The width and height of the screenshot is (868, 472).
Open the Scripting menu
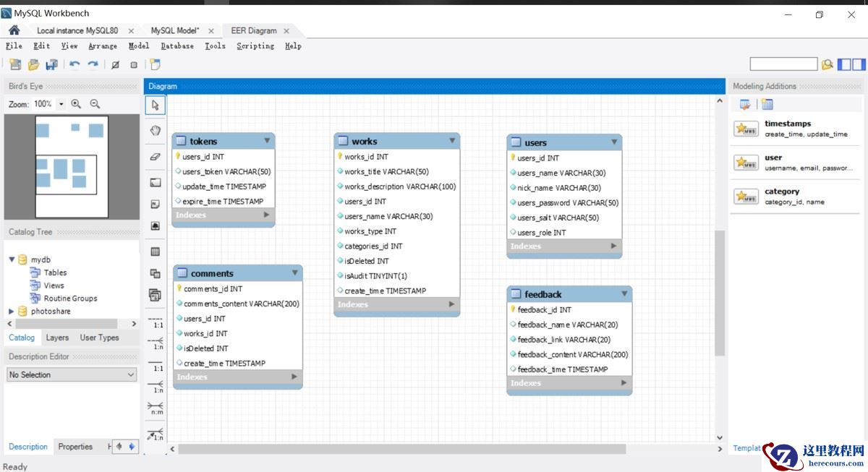[x=255, y=46]
